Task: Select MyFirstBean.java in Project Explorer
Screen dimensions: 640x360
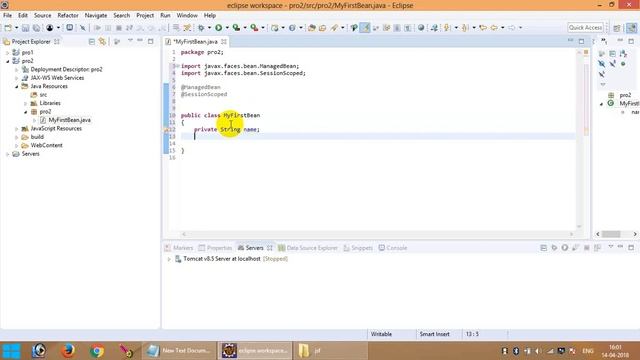Action: coord(69,120)
